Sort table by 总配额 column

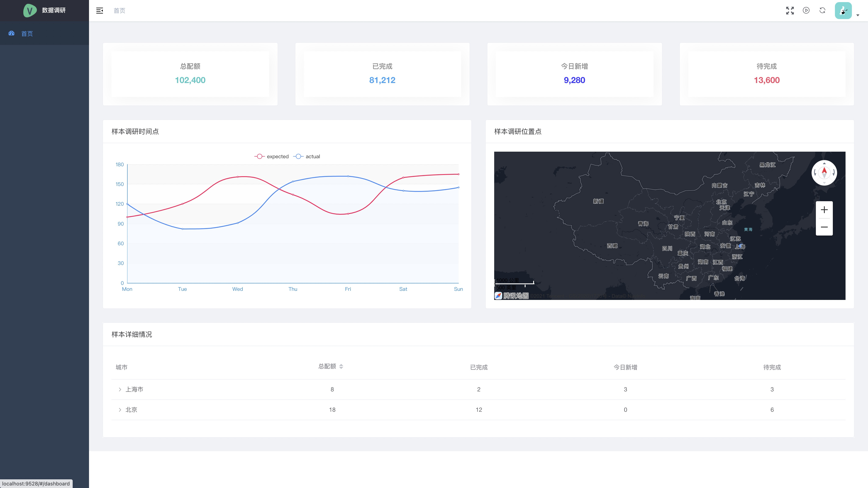pyautogui.click(x=341, y=366)
